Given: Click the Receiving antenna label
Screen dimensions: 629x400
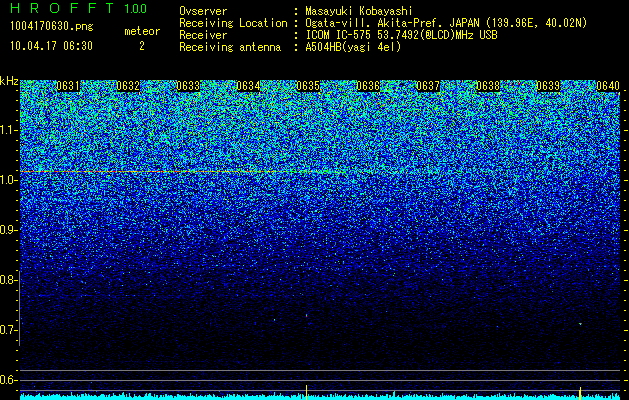Looking at the screenshot, I should click(230, 47).
